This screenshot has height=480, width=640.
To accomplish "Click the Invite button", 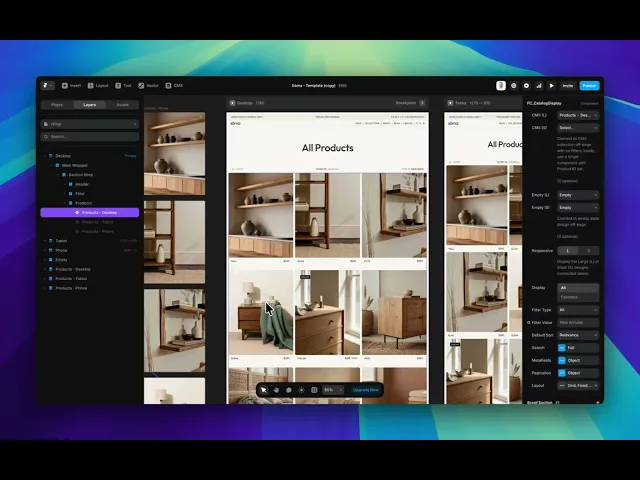I will click(x=568, y=86).
